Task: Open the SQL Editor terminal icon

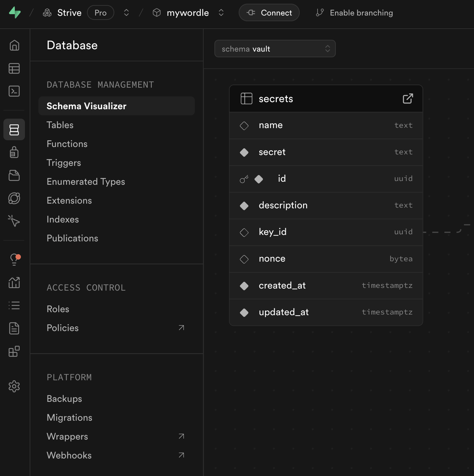Action: pyautogui.click(x=14, y=91)
